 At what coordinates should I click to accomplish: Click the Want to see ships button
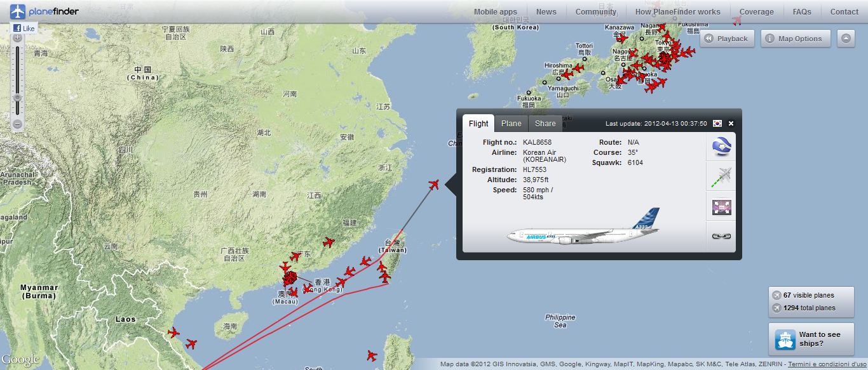click(811, 340)
